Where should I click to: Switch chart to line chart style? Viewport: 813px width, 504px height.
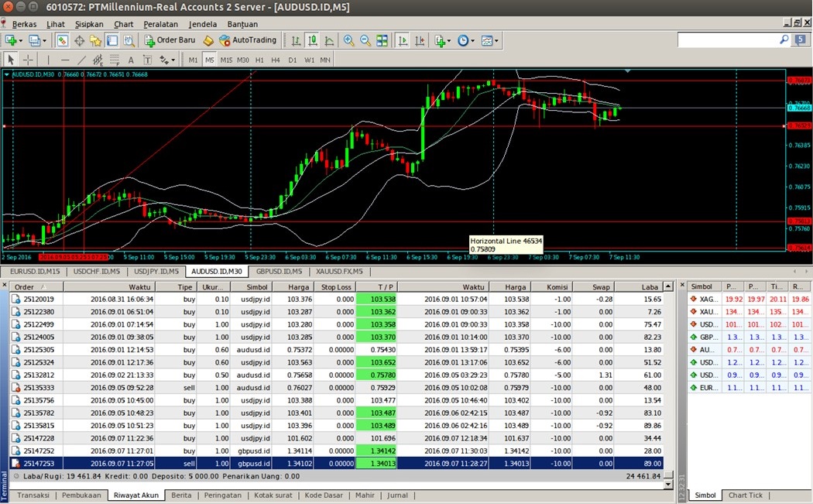pos(329,40)
